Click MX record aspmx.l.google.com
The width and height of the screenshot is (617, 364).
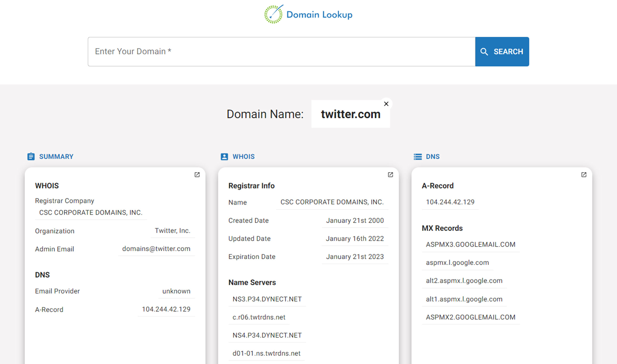coord(457,263)
